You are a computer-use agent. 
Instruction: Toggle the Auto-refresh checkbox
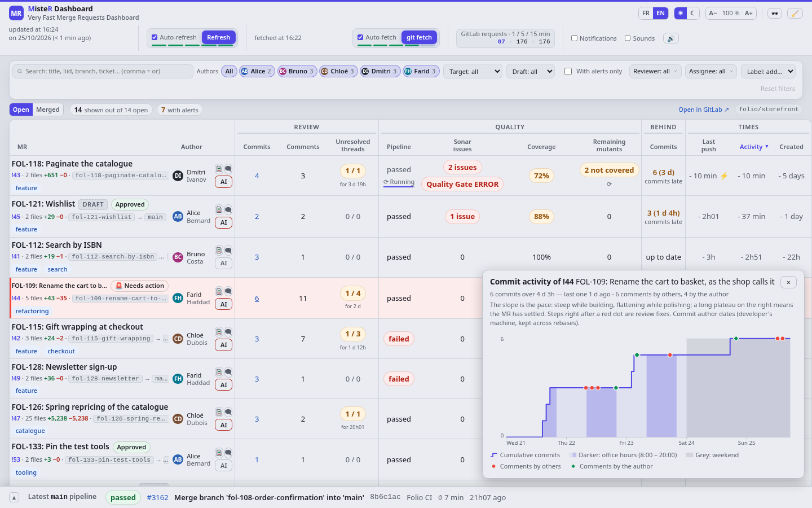[x=155, y=37]
